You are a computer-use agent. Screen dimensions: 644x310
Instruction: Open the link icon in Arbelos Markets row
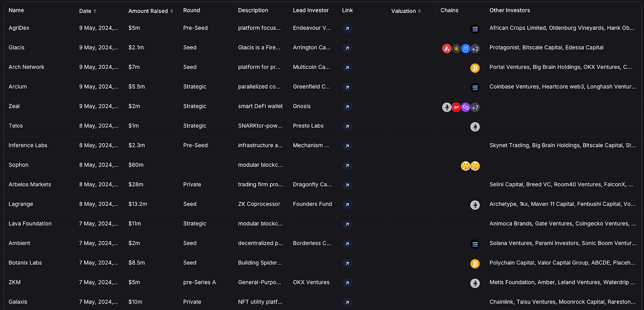tap(348, 185)
